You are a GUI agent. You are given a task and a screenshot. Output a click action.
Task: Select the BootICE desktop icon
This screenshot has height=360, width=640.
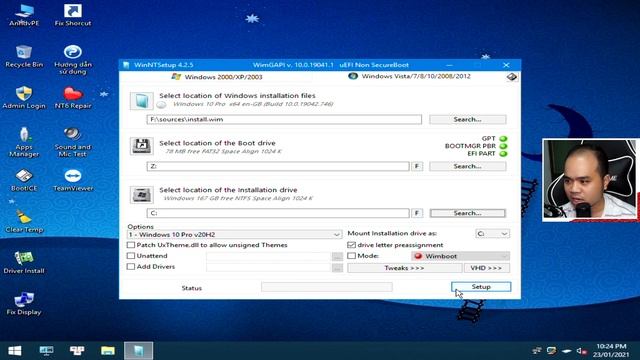(24, 180)
